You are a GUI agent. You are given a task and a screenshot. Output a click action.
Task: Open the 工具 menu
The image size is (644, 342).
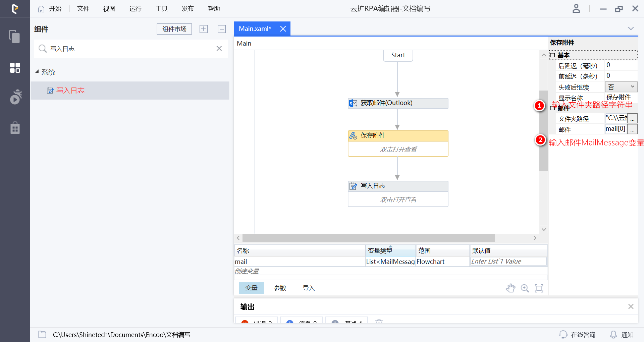tap(162, 9)
